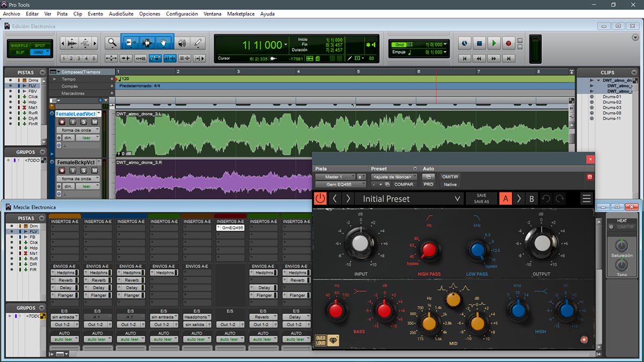Mute the FemaleLeadVocl track
Image resolution: width=644 pixels, height=362 pixels.
click(x=94, y=122)
